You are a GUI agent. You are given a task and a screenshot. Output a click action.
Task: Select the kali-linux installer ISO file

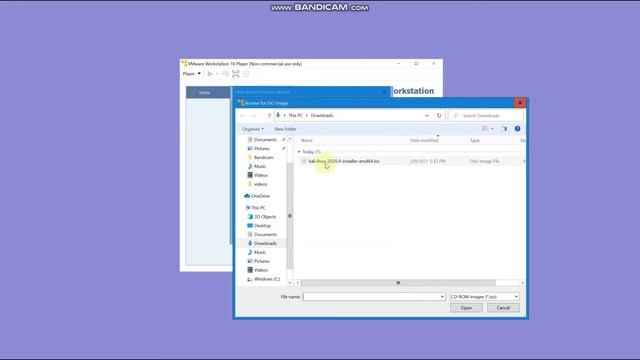(344, 161)
